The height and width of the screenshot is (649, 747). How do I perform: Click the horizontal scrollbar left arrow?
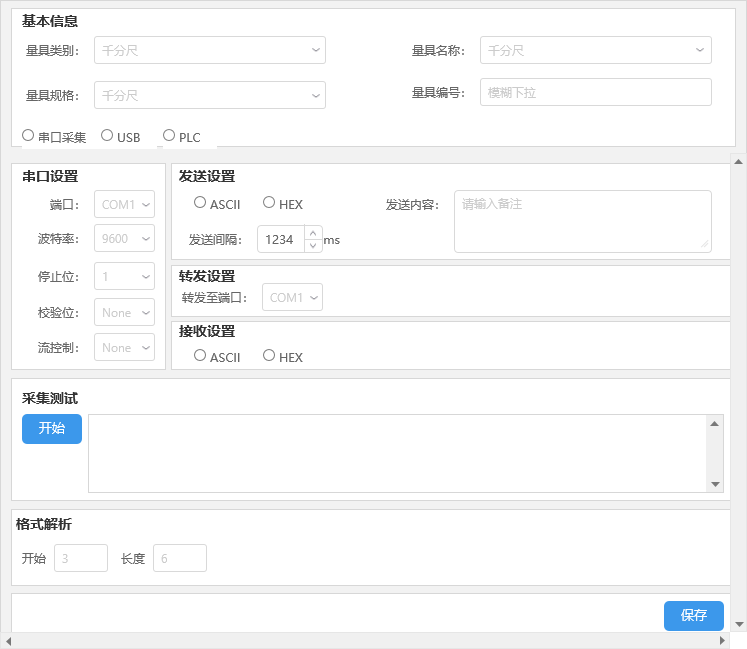point(8,641)
